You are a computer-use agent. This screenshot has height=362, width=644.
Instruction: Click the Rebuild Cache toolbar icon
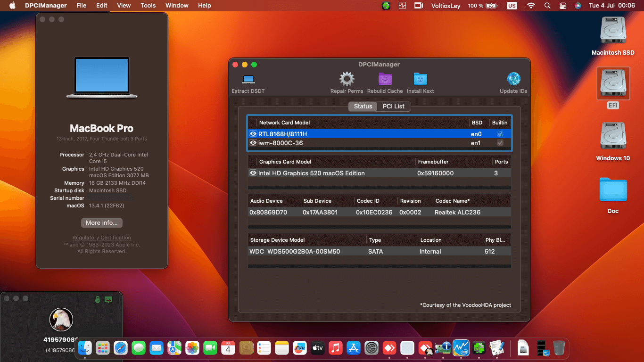pos(385,79)
